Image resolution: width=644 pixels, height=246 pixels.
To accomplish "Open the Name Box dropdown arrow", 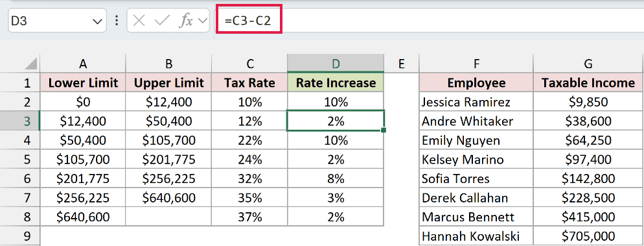I will coord(97,21).
